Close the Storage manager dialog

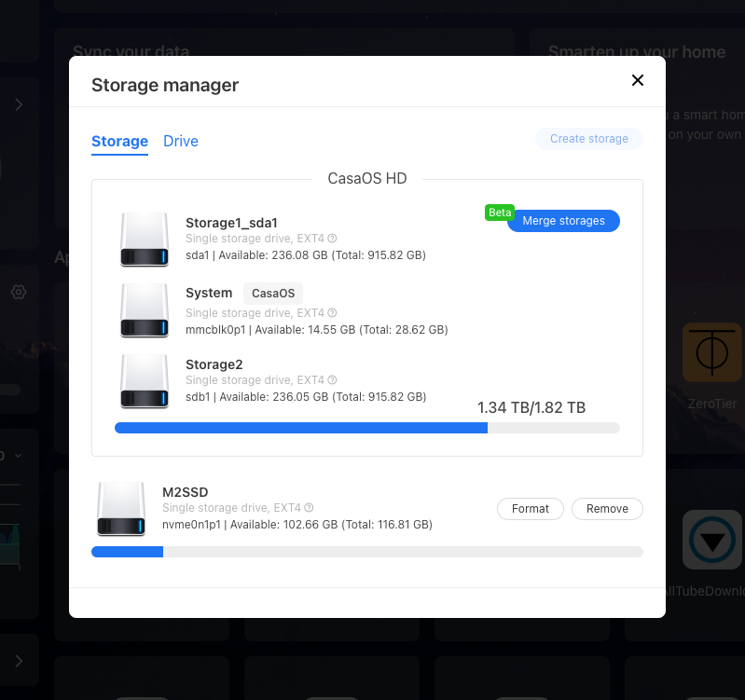tap(637, 80)
